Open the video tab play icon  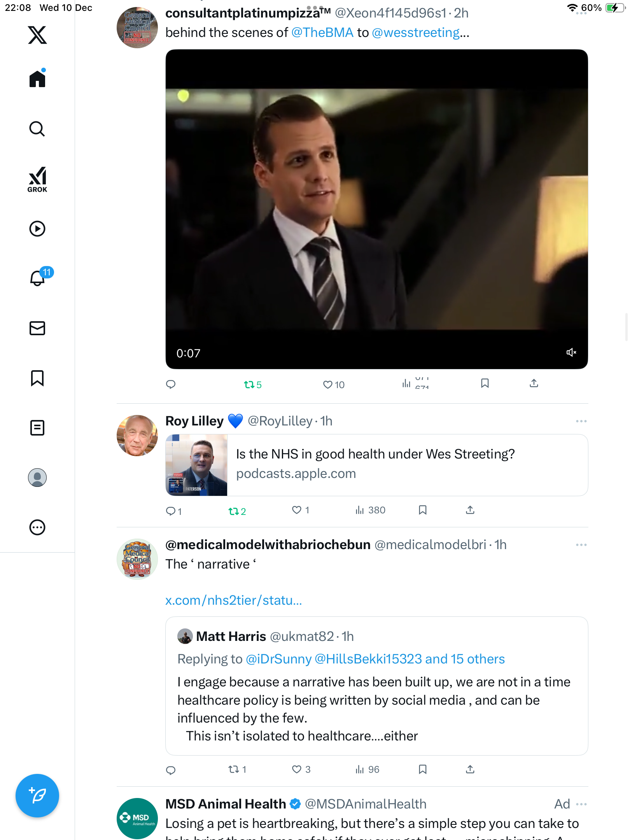pos(37,229)
